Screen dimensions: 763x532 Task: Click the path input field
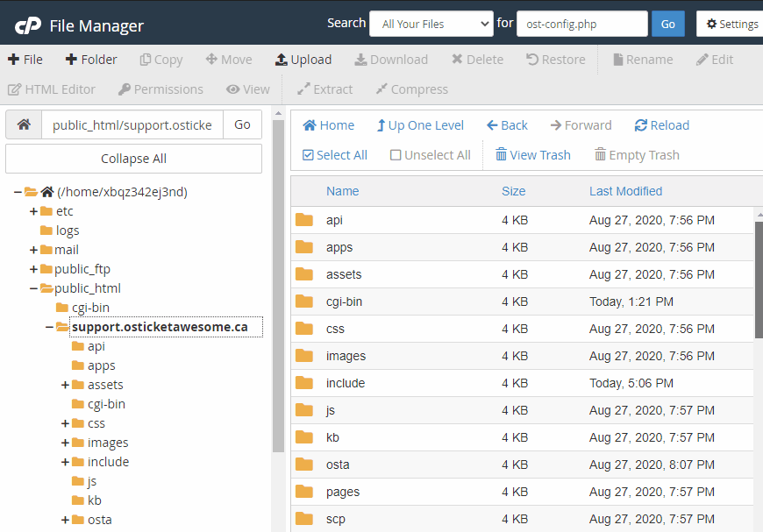[x=132, y=125]
